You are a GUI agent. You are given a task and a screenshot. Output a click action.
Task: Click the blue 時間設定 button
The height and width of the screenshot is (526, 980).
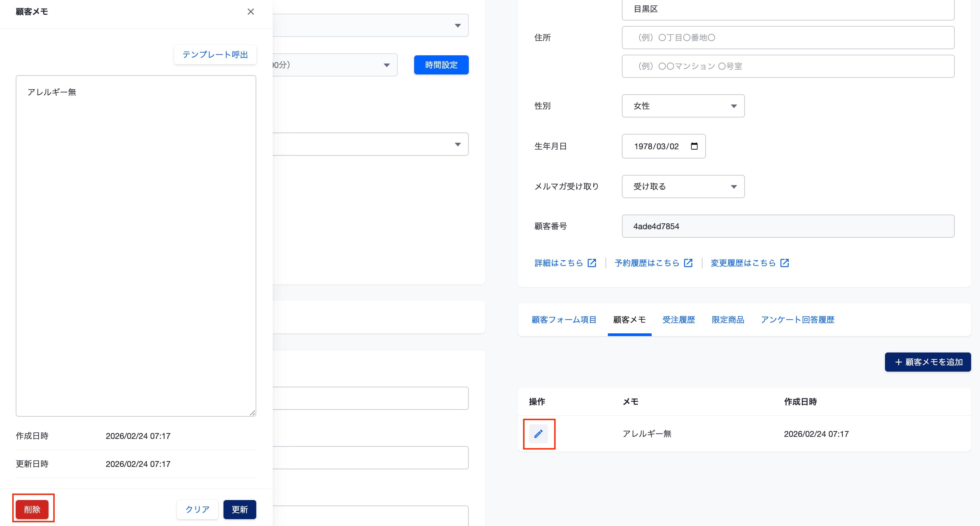click(441, 65)
